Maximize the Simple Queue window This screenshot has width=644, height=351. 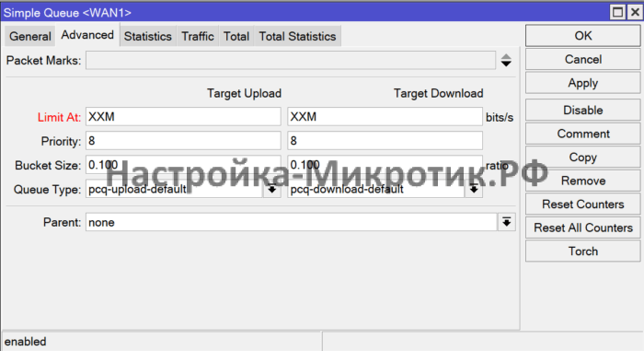(617, 12)
